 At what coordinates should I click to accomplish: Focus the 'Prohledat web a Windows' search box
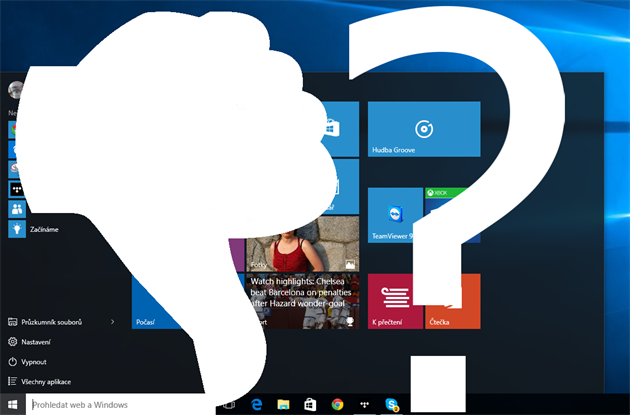[119, 405]
